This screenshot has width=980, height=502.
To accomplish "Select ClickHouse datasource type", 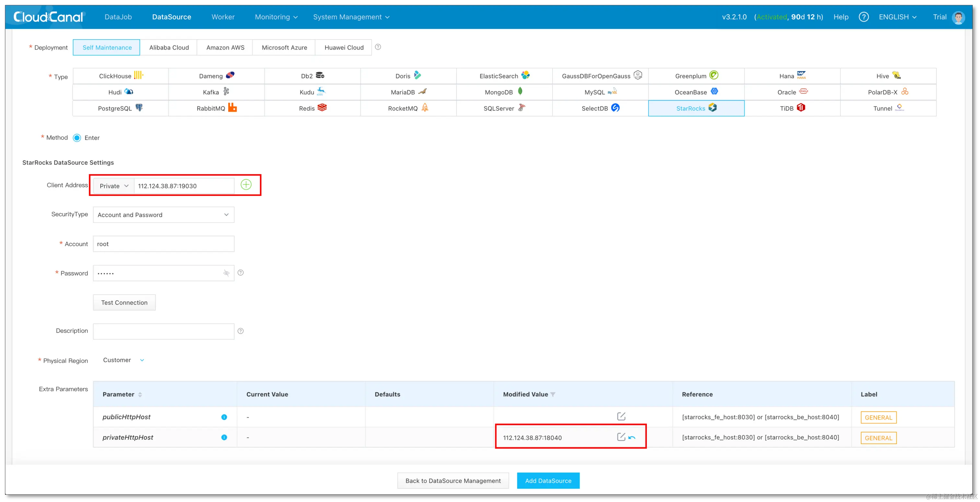I will point(121,76).
